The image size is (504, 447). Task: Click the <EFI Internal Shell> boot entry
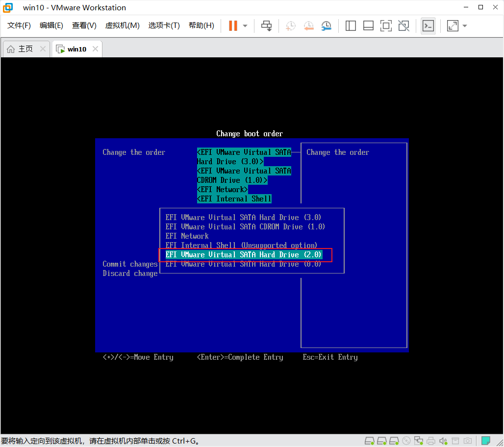click(x=234, y=199)
